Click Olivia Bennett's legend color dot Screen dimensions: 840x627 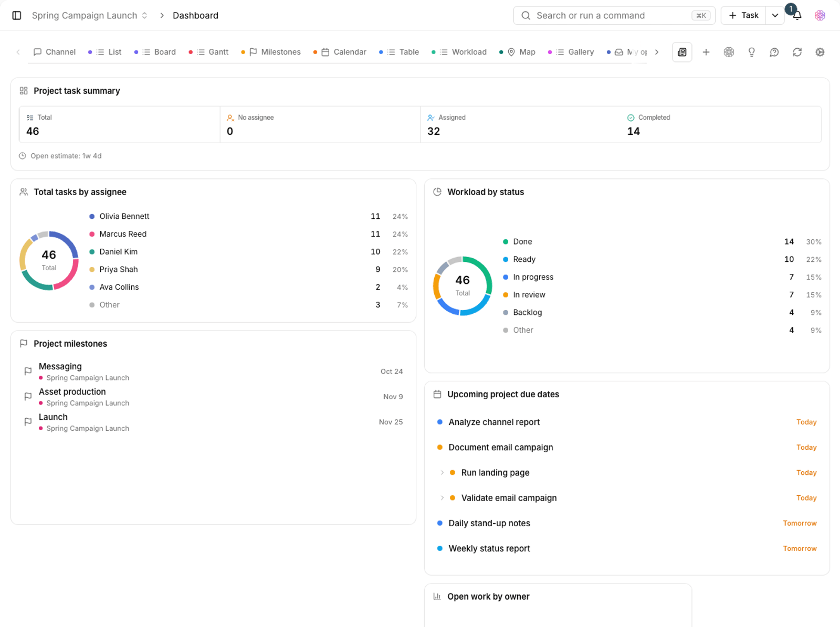(x=92, y=216)
